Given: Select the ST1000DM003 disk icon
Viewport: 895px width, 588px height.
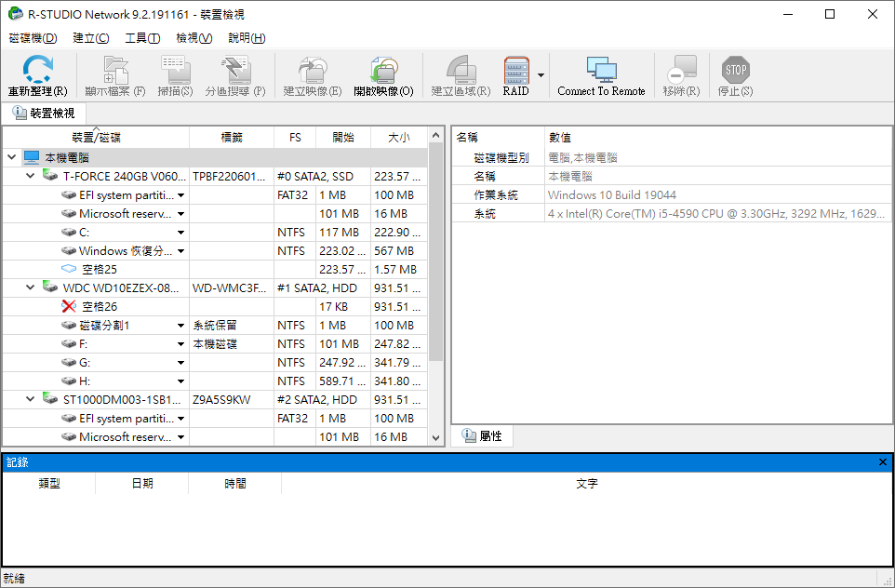Looking at the screenshot, I should (x=50, y=399).
